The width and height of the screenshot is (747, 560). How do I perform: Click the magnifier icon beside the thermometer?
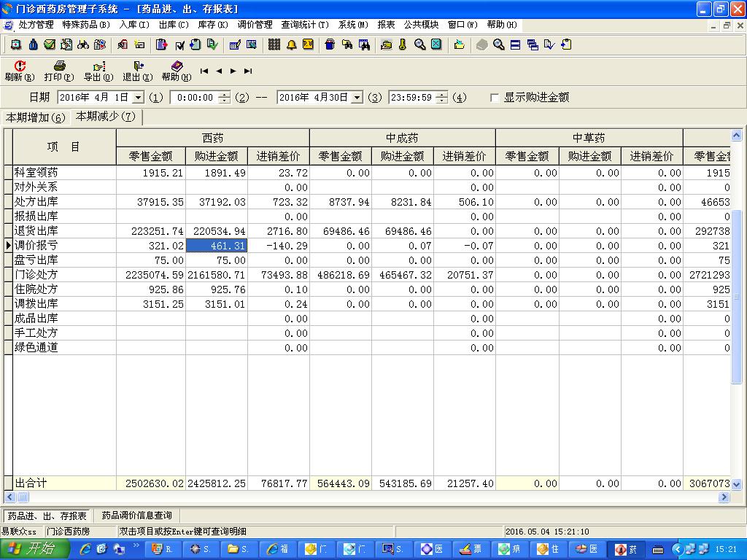point(419,44)
